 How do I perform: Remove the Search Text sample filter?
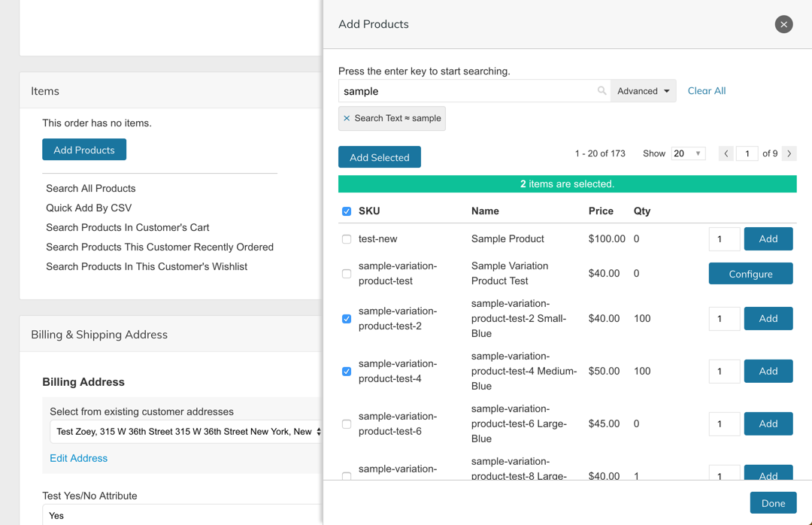tap(347, 118)
